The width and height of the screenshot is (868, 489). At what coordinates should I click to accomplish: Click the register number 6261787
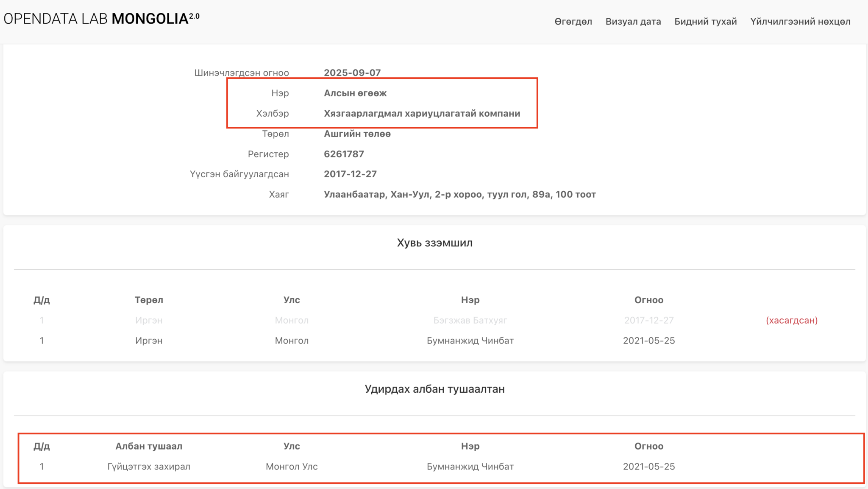[344, 154]
